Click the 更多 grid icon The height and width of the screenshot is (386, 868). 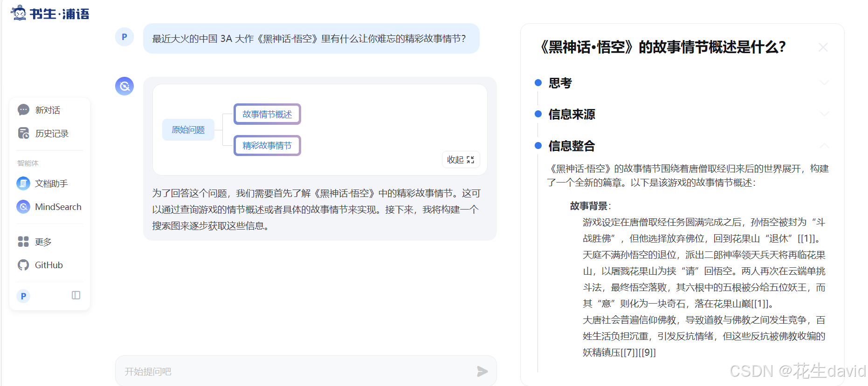click(23, 242)
